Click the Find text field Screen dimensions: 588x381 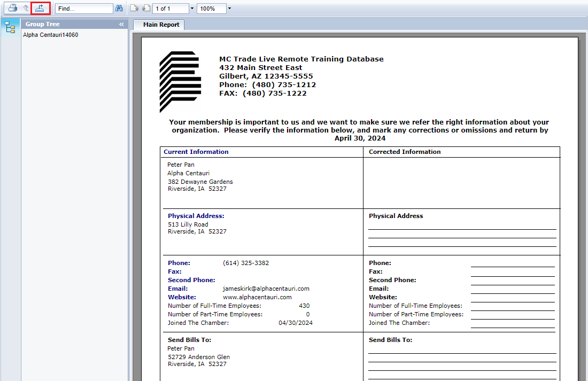pyautogui.click(x=84, y=9)
